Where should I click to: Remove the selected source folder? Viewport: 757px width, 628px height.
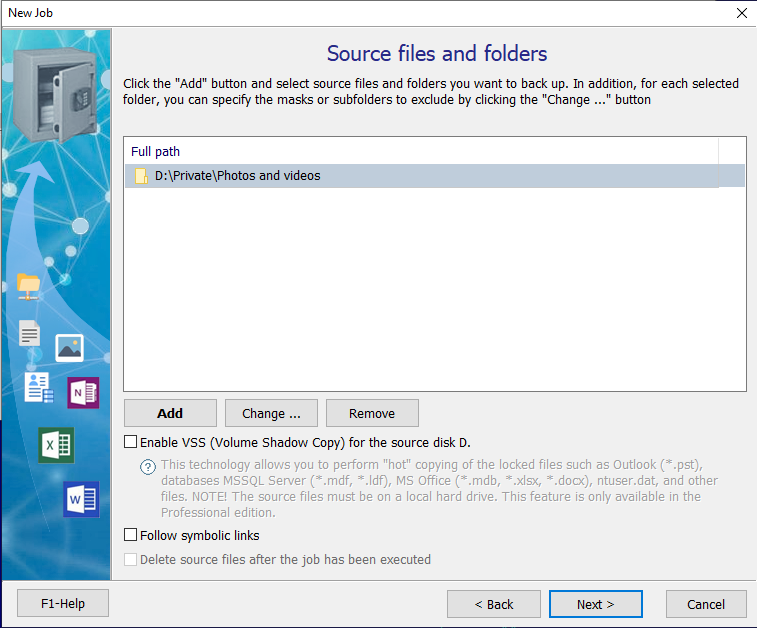click(372, 413)
